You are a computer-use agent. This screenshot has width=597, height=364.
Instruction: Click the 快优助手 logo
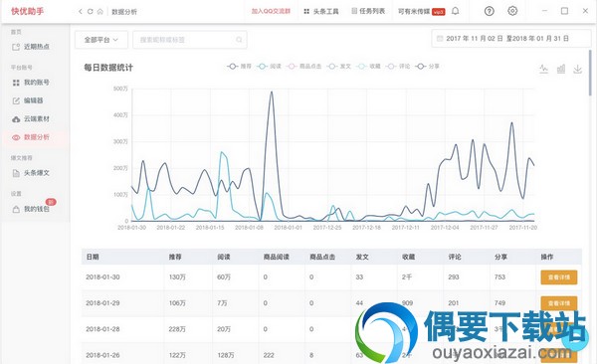[x=28, y=11]
